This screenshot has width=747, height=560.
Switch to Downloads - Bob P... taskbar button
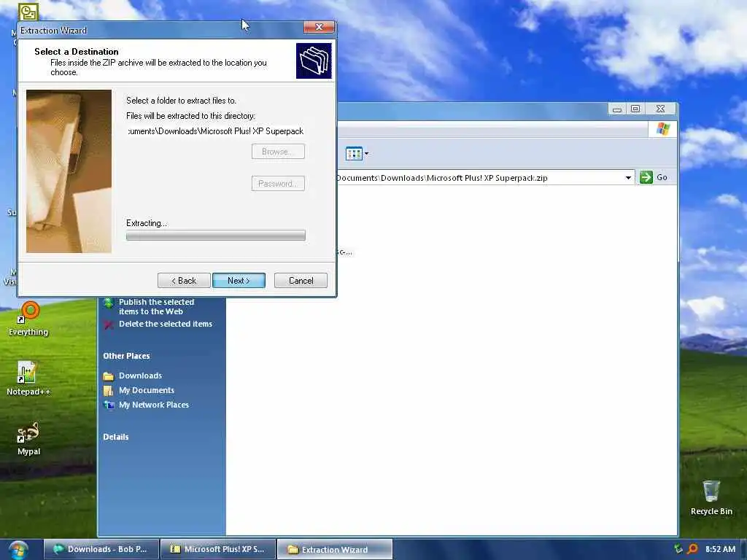point(101,549)
